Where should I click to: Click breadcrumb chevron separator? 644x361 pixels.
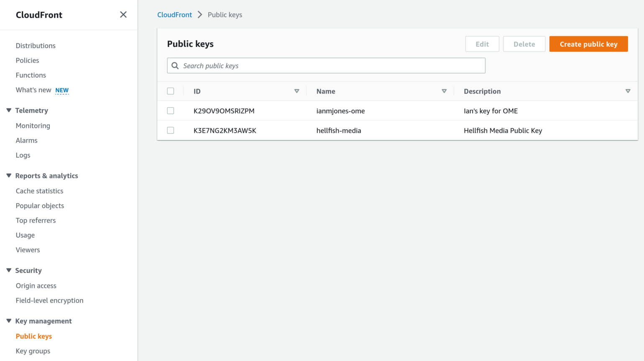click(200, 15)
